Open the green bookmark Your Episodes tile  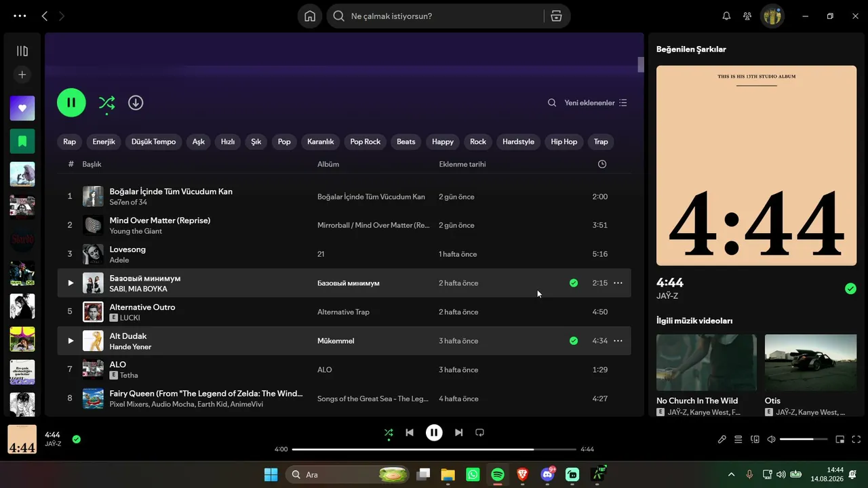point(22,141)
